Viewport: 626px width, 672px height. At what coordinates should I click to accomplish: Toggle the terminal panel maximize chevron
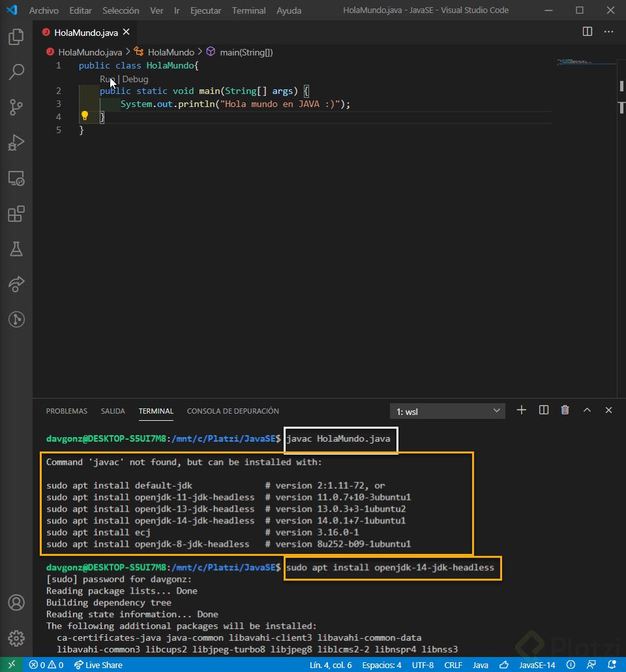coord(587,410)
